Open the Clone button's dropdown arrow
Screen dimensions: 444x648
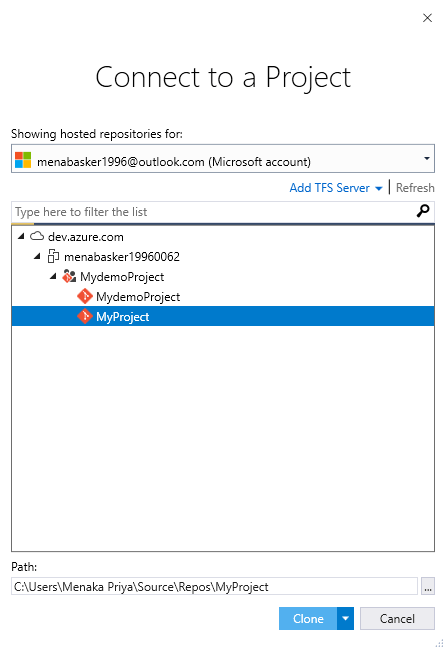pos(345,618)
